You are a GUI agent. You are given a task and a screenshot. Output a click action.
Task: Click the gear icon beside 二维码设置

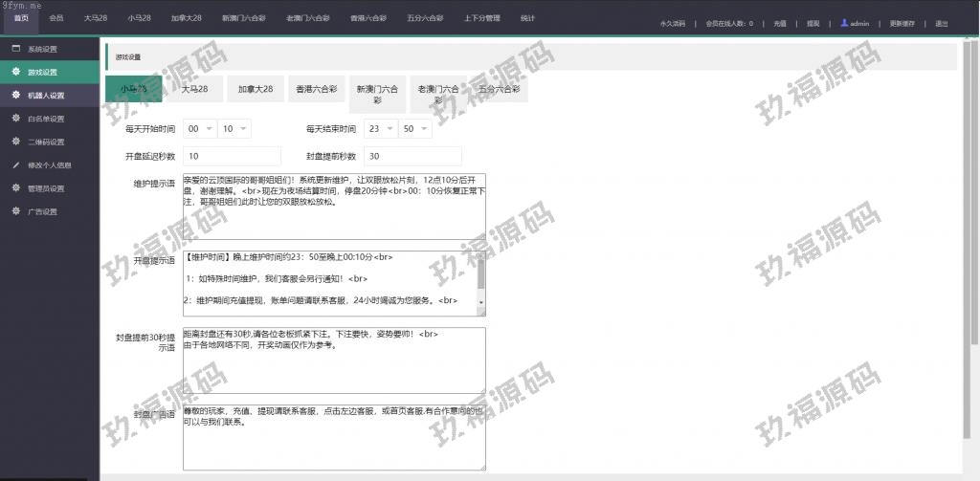[16, 142]
